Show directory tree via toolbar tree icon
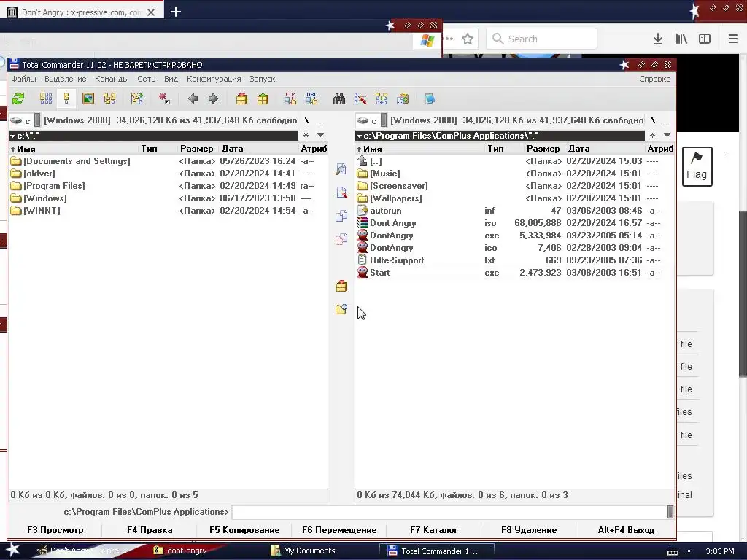The height and width of the screenshot is (560, 747). point(110,98)
